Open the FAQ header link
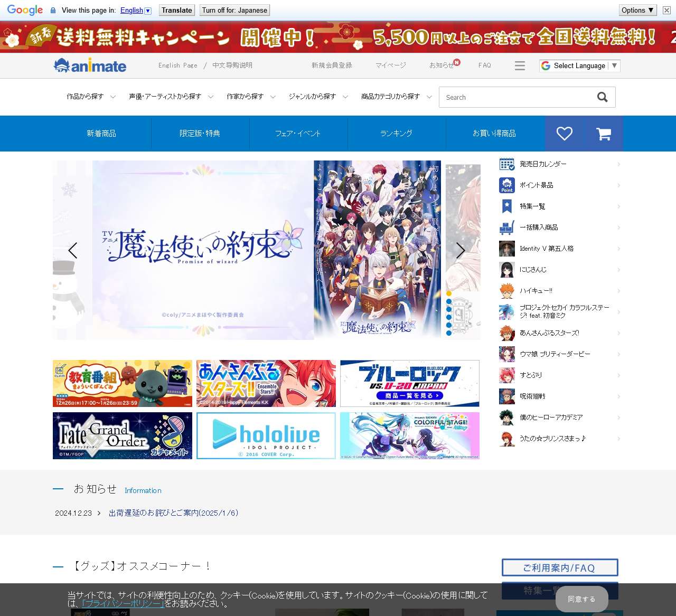Viewport: 676px width, 616px height. click(485, 65)
